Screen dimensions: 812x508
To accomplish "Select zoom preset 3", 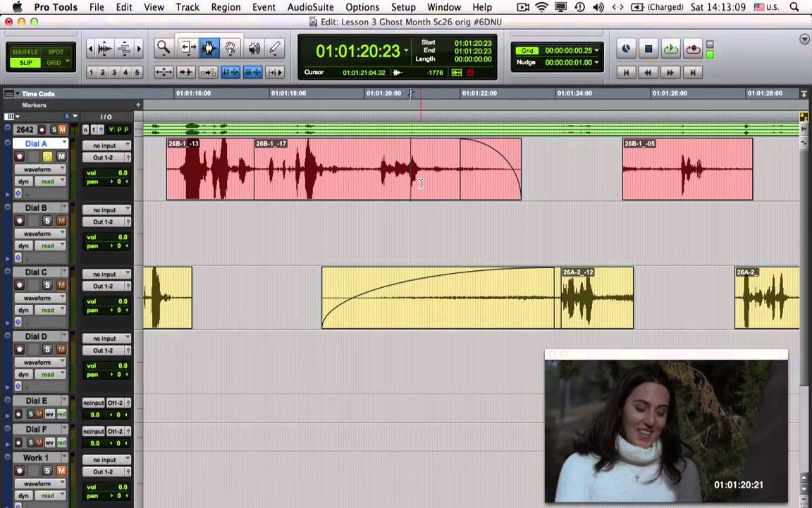I will pyautogui.click(x=114, y=73).
